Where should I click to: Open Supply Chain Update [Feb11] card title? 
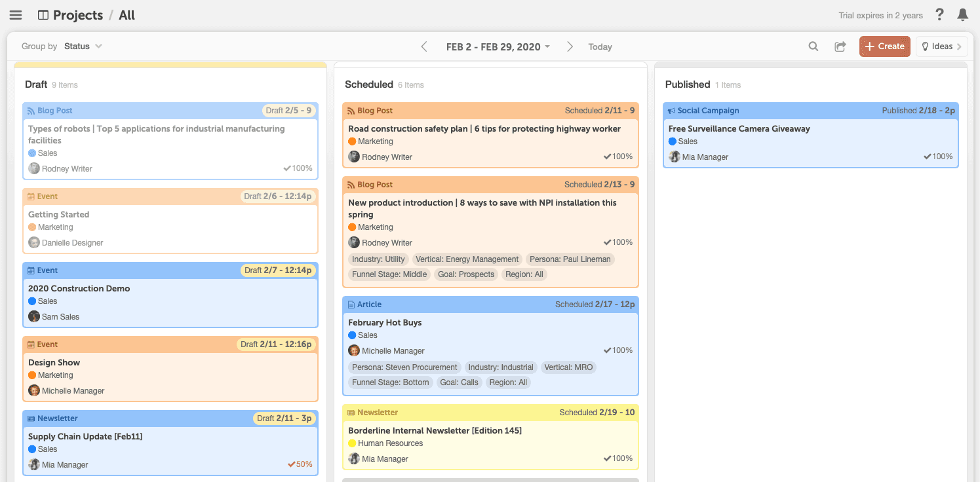click(85, 437)
